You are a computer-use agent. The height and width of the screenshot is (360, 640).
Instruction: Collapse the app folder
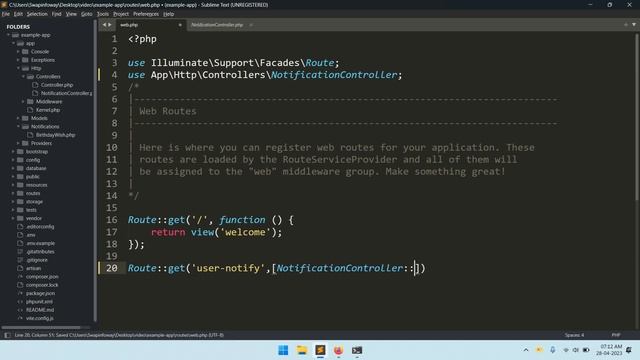click(x=13, y=43)
